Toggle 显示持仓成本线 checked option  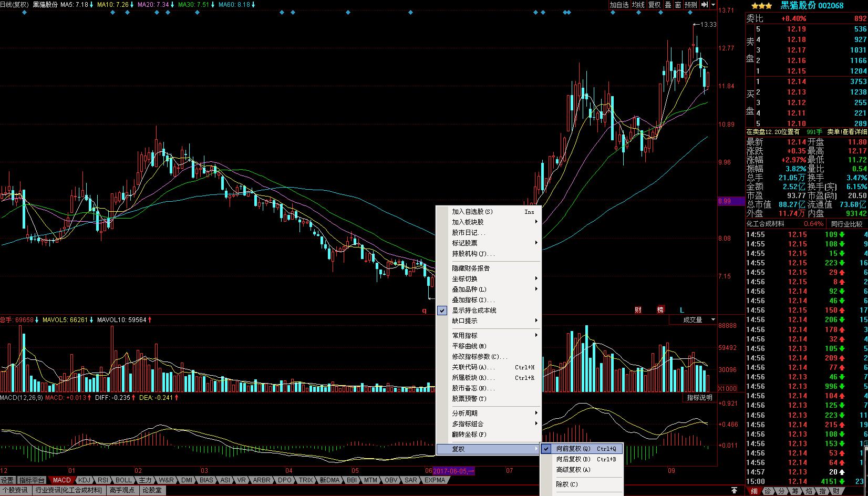488,311
